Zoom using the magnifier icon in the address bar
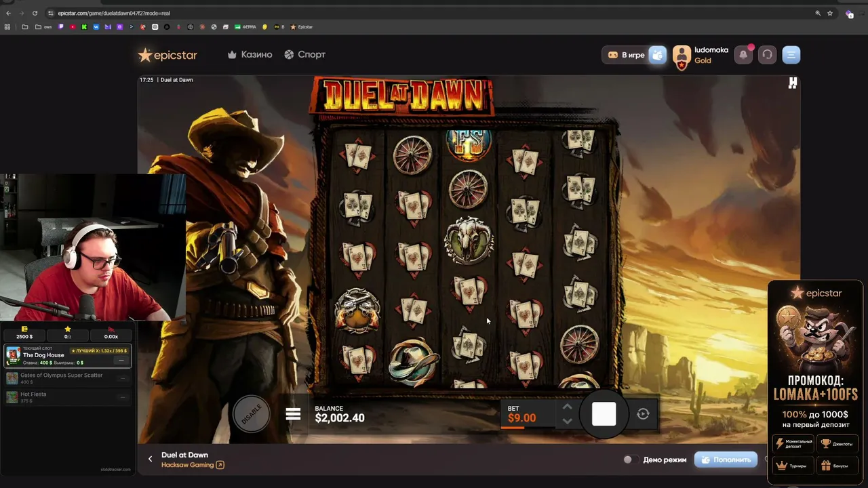The width and height of the screenshot is (868, 488). point(818,13)
